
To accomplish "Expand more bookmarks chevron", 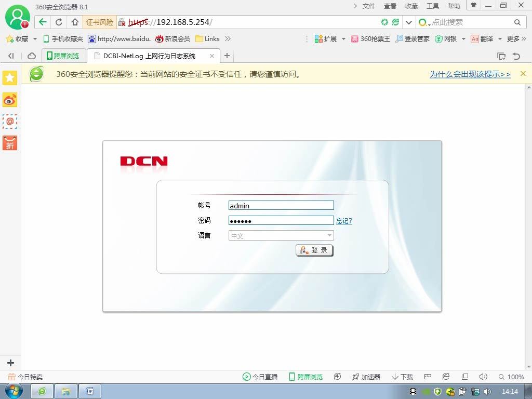I will point(228,38).
